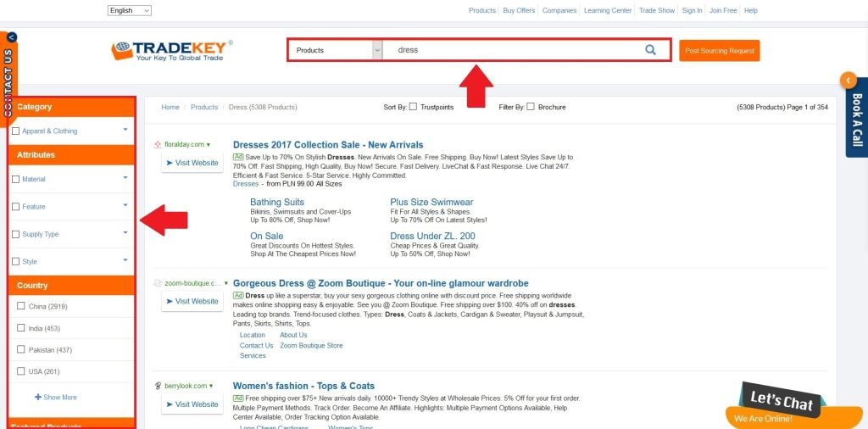
Task: Click floralday.com ad dropdown arrow
Action: coord(209,144)
